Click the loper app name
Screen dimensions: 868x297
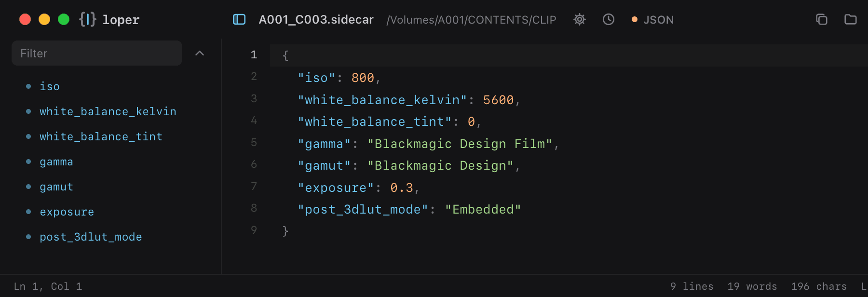coord(121,20)
